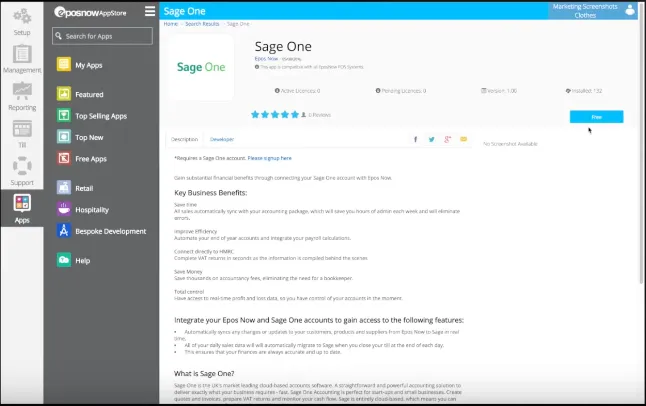This screenshot has width=646, height=406.
Task: Click the Help chat icon
Action: point(63,260)
